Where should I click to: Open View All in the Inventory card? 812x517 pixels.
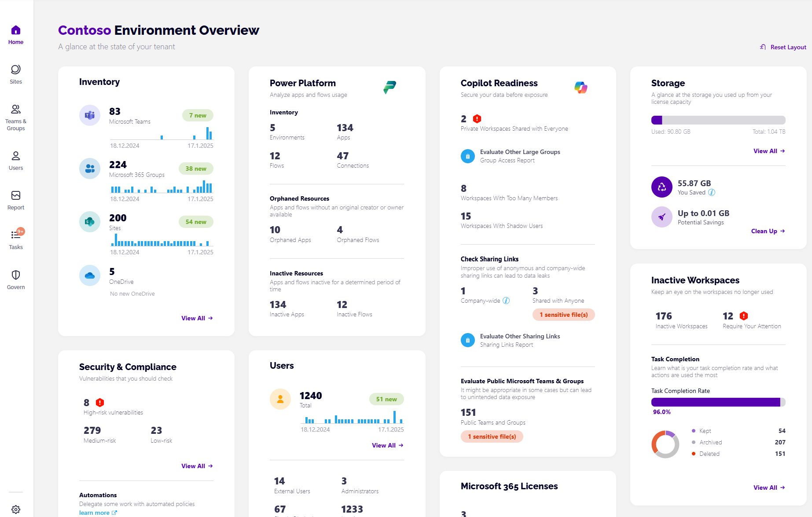[197, 318]
